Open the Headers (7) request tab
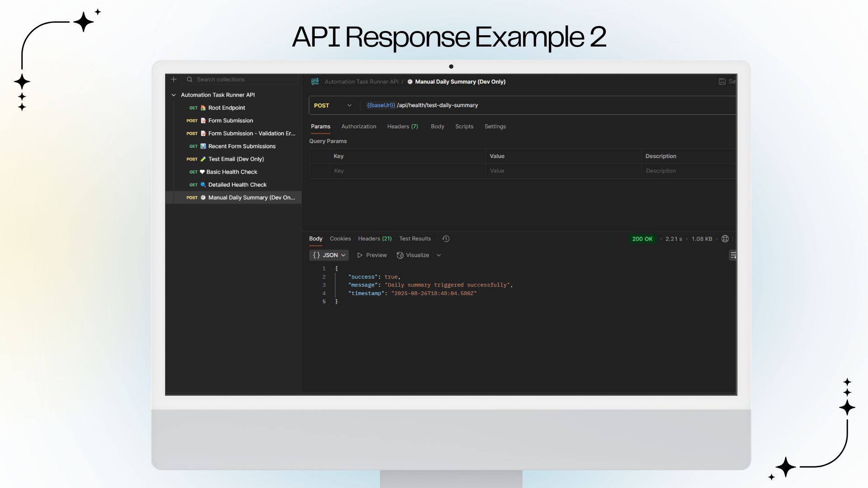The height and width of the screenshot is (488, 868). [402, 127]
